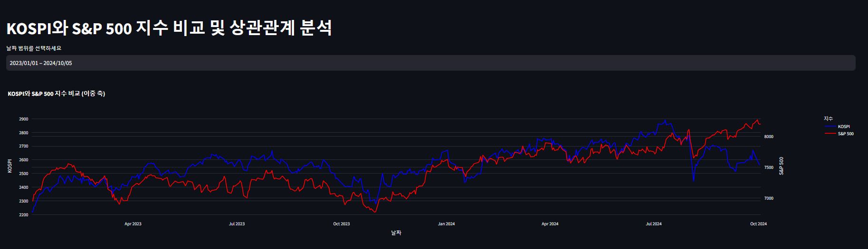Click x-axis tick Jan 2024
Image resolution: width=868 pixels, height=249 pixels.
(447, 224)
